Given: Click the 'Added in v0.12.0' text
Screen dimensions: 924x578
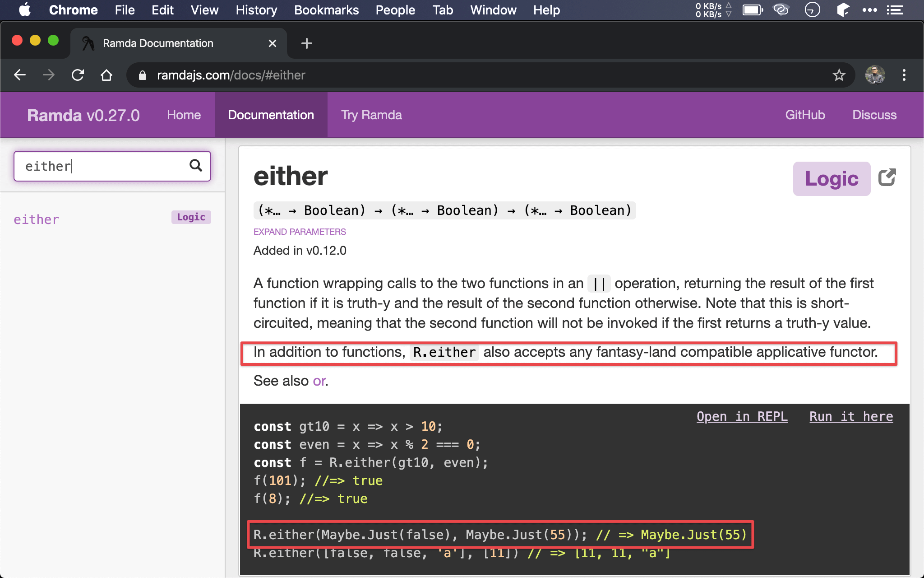Looking at the screenshot, I should pyautogui.click(x=300, y=251).
